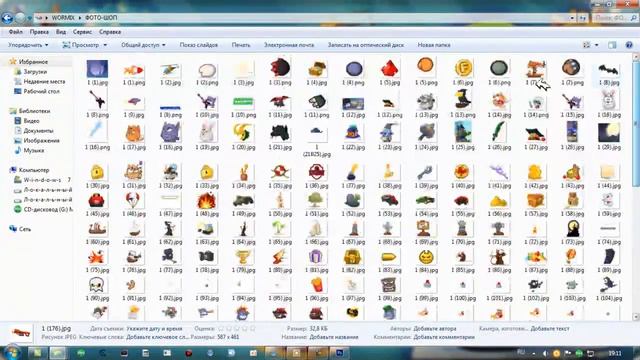Go back with the Back arrow button

coord(7,18)
